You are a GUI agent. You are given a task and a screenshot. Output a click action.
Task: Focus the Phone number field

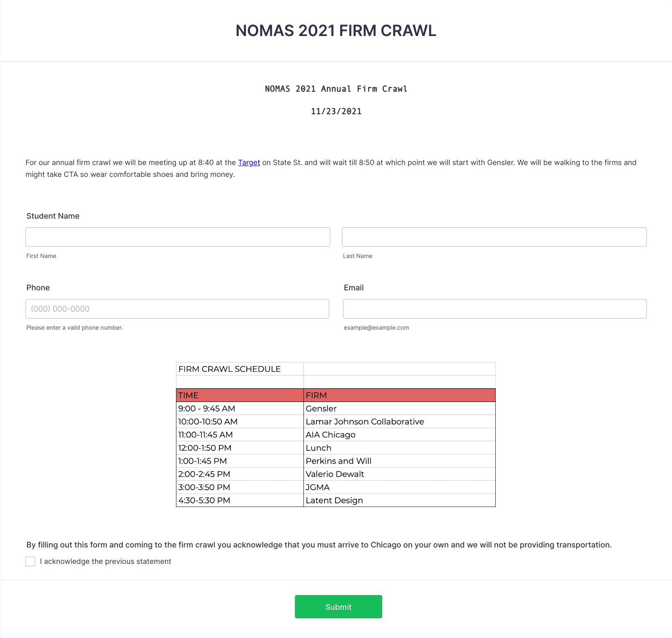[177, 309]
